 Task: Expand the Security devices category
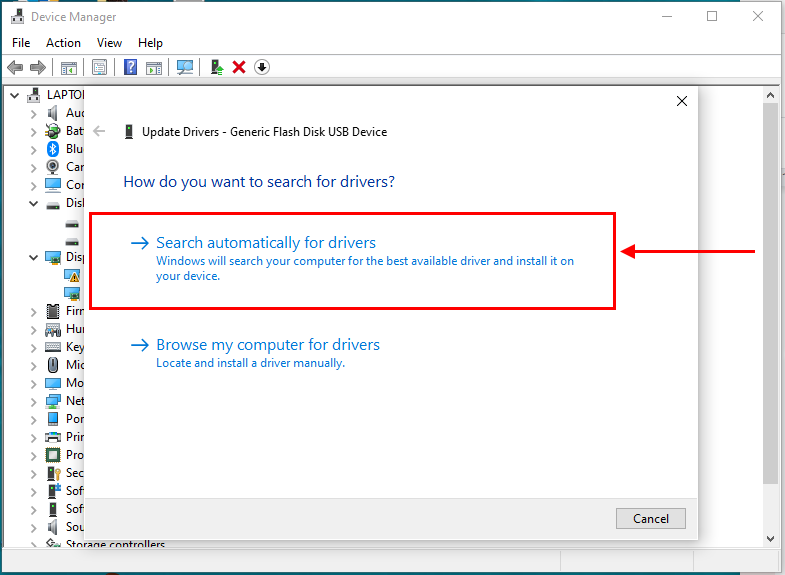(34, 474)
